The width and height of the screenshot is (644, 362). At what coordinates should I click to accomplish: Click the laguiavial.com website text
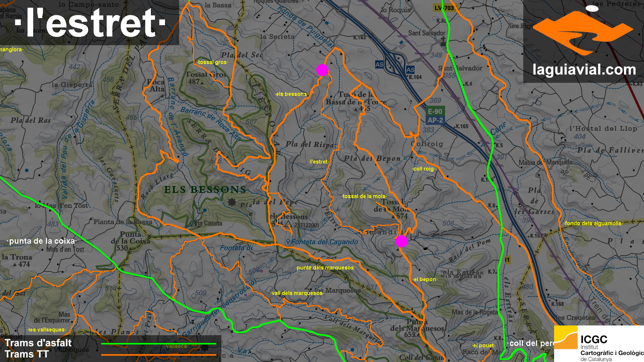[x=584, y=70]
